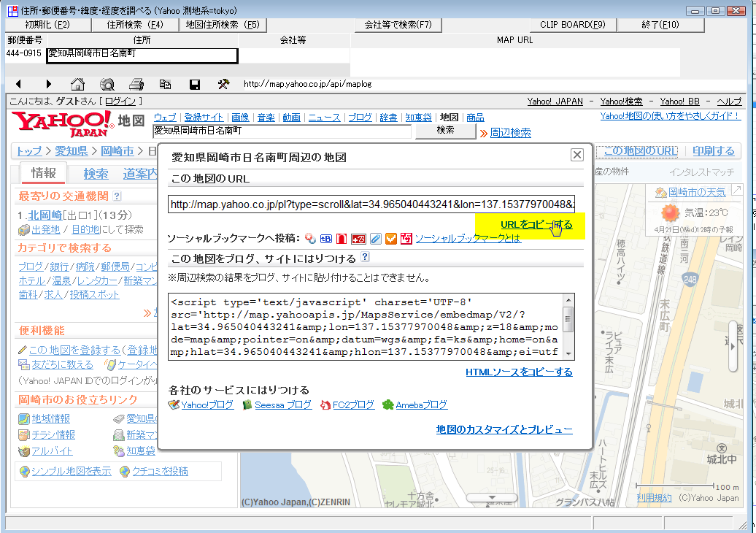Select 地図住所検索 (F5) menu item
The image size is (756, 533).
pyautogui.click(x=223, y=25)
